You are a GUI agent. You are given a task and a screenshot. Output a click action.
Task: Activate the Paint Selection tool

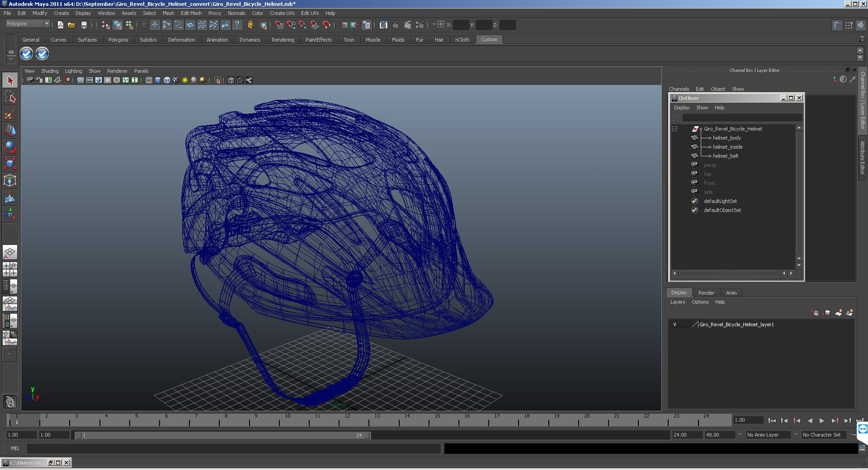[10, 114]
